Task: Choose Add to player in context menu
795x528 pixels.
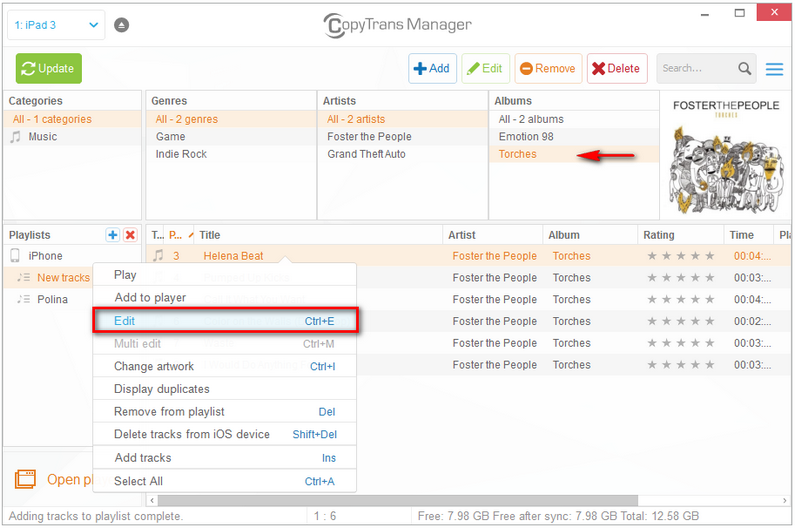Action: point(225,298)
